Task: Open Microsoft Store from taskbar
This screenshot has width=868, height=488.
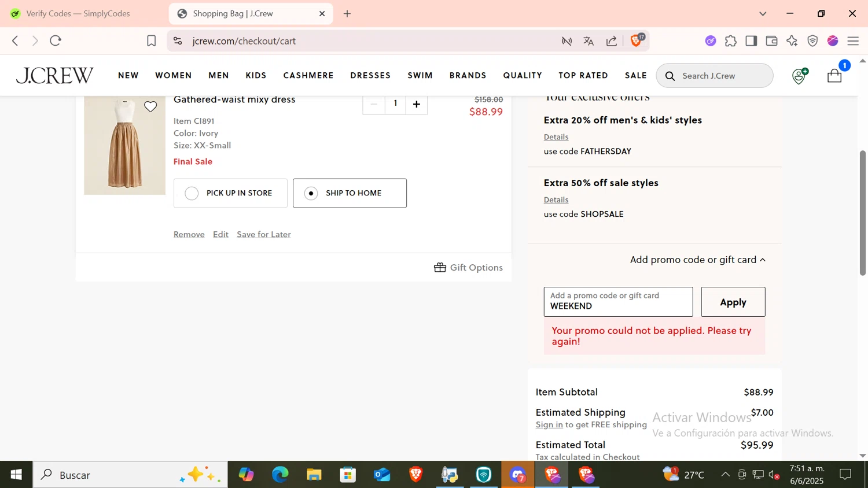Action: [x=348, y=475]
